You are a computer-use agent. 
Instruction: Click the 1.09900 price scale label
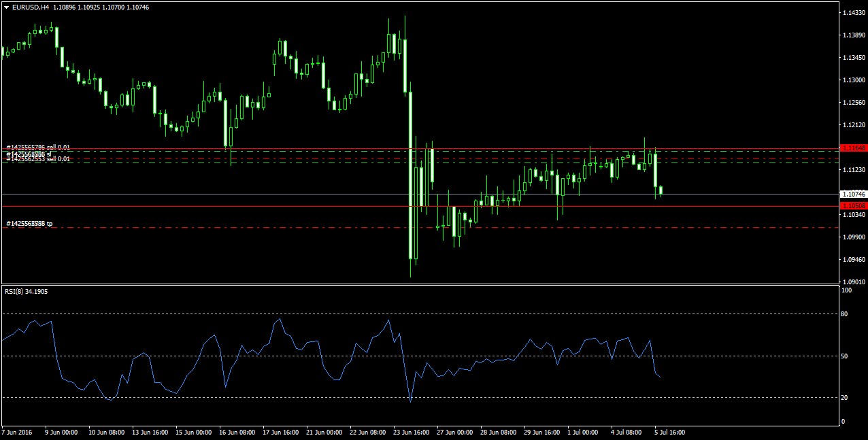pos(853,237)
